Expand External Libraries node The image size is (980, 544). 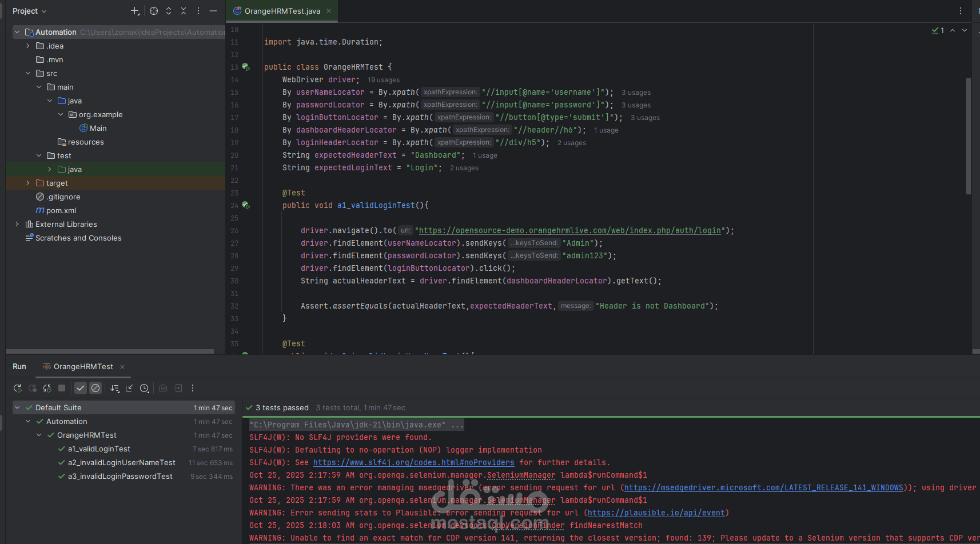[17, 225]
